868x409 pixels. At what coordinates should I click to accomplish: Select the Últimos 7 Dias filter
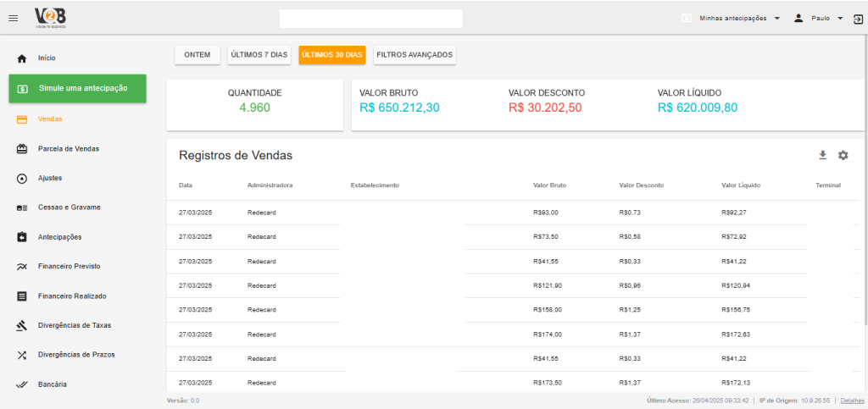259,55
